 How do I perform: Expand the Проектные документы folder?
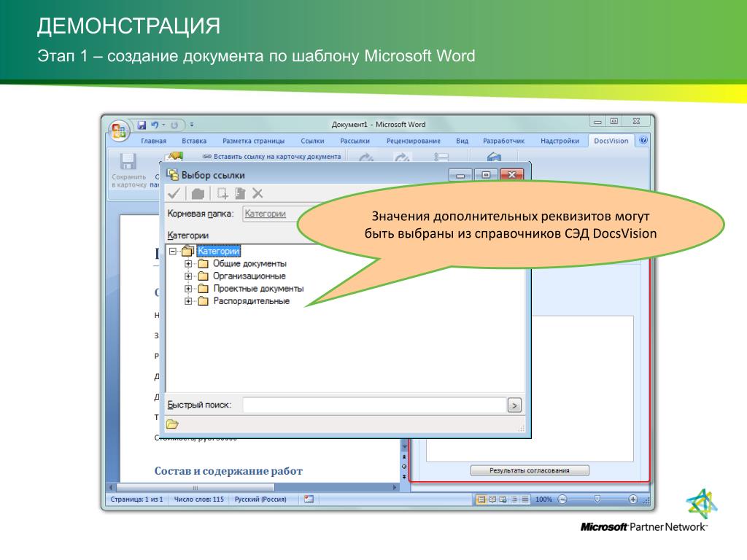[188, 289]
